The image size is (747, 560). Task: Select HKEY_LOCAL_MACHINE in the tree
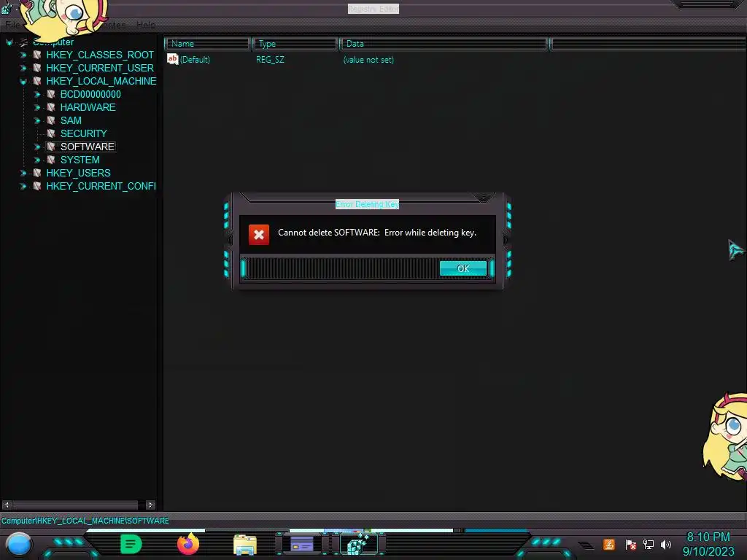tap(101, 81)
